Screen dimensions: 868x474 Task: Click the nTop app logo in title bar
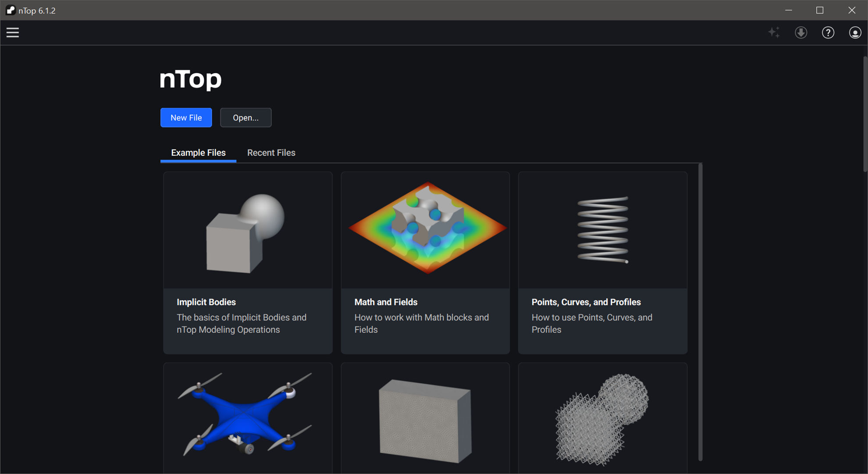(x=11, y=10)
